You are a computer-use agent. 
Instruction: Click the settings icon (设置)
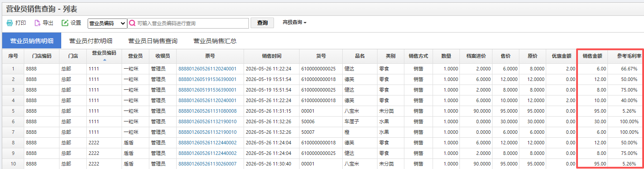(65, 23)
